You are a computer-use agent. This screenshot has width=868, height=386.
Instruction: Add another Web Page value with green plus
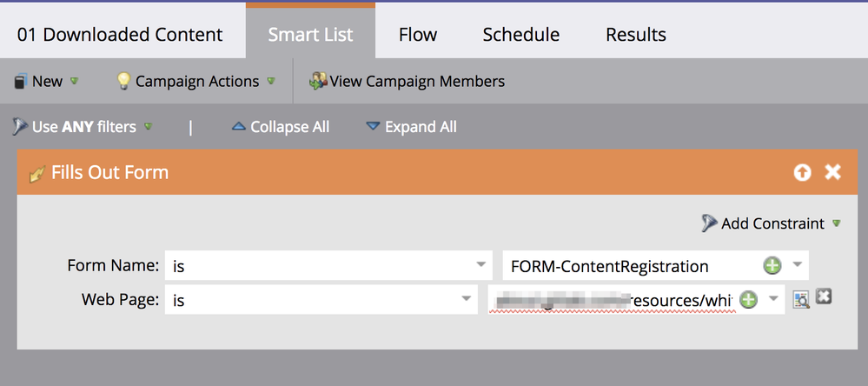coord(748,300)
